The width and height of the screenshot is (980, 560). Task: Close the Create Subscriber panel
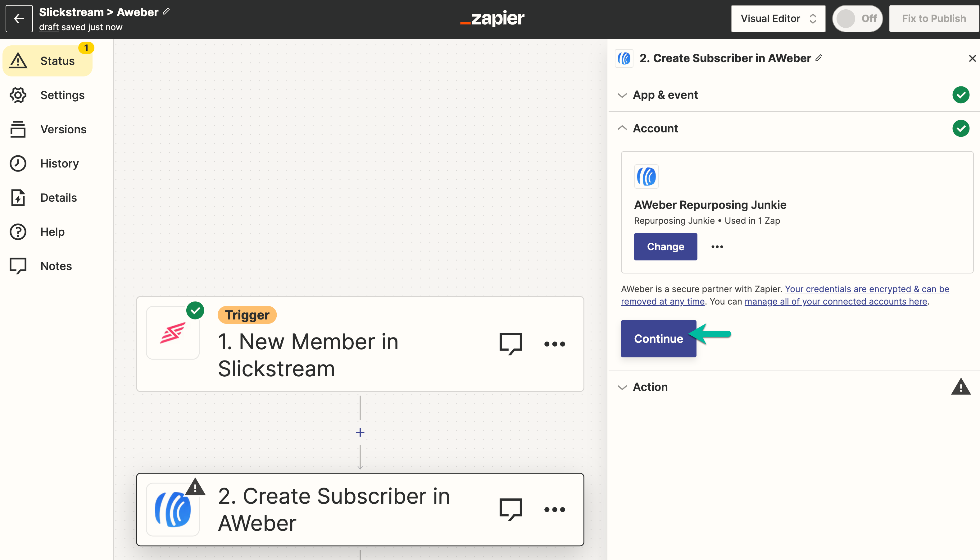972,58
